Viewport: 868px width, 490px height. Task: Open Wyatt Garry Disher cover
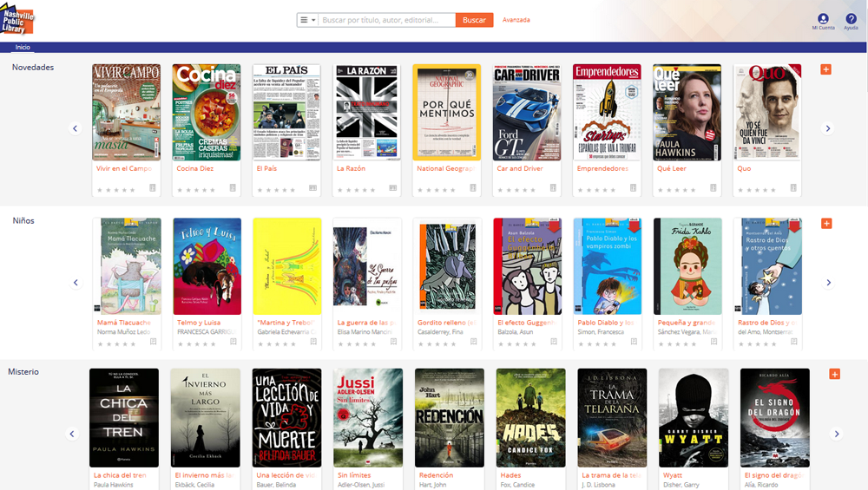[x=694, y=418]
